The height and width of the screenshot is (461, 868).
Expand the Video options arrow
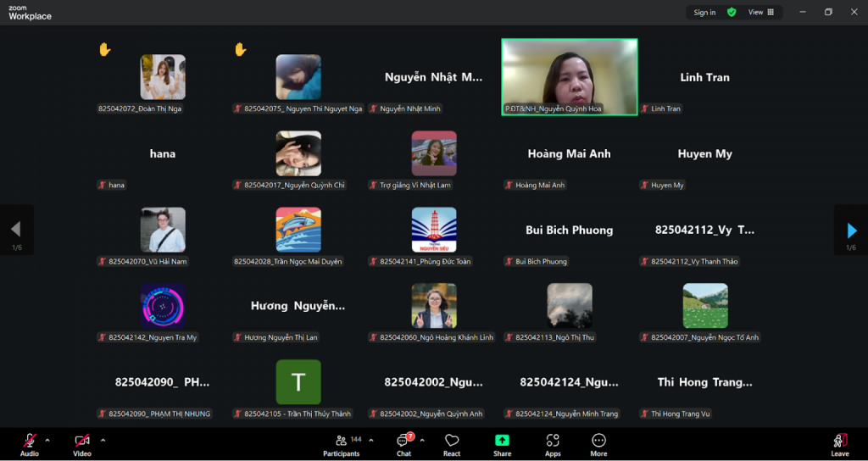[103, 440]
